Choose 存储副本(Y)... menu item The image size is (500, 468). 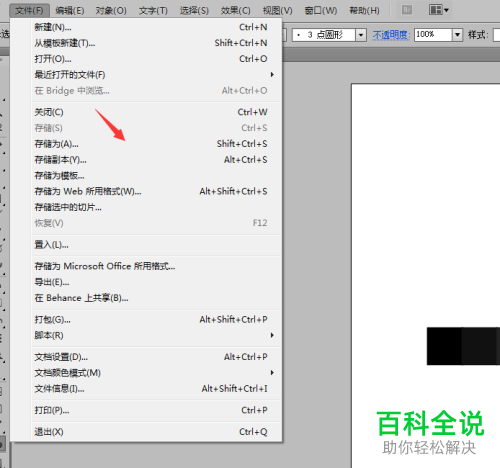click(156, 160)
